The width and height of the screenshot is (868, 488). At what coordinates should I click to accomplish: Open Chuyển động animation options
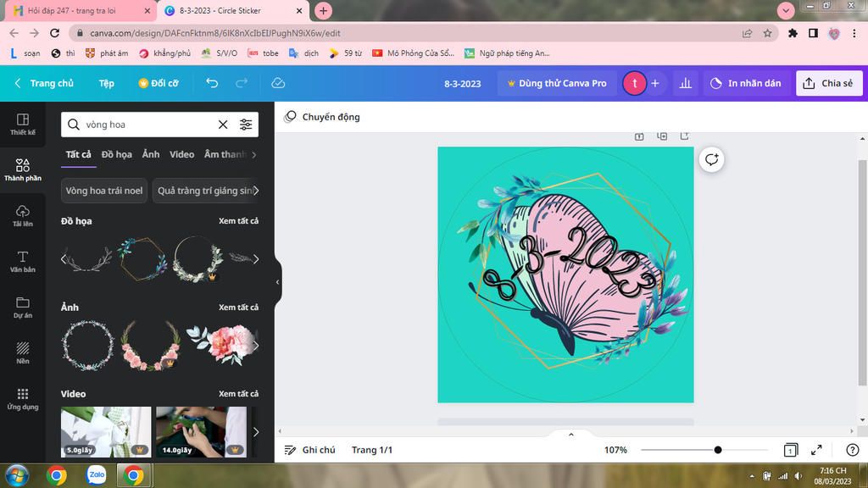click(322, 117)
